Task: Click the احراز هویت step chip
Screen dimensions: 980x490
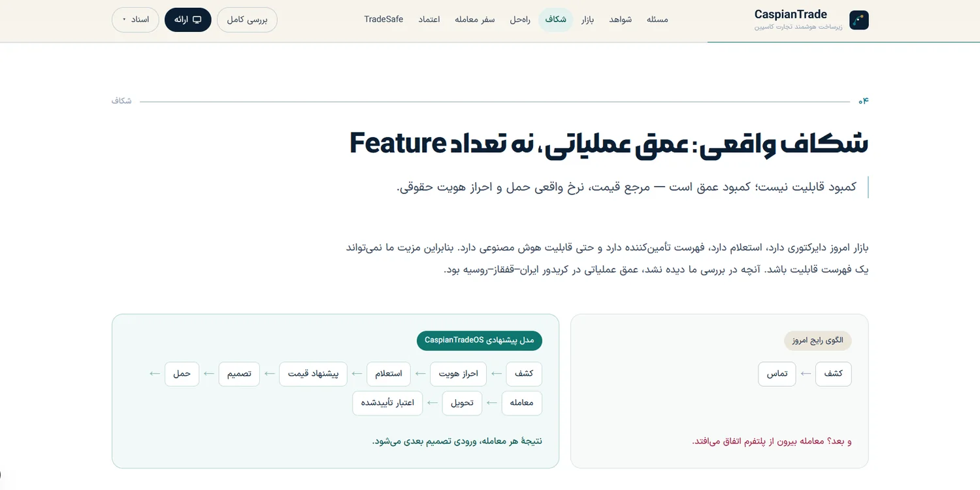Action: (x=459, y=374)
